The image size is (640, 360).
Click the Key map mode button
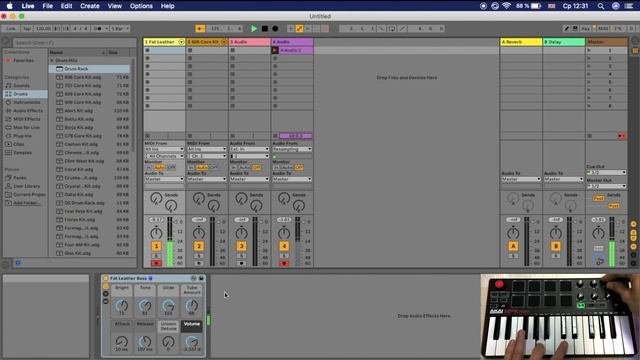586,29
